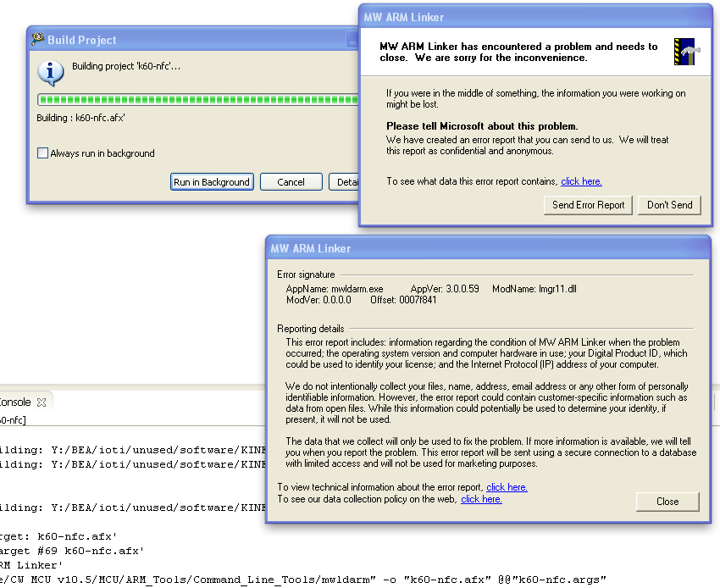Click Send Error Report button
This screenshot has width=720, height=588.
coord(588,205)
